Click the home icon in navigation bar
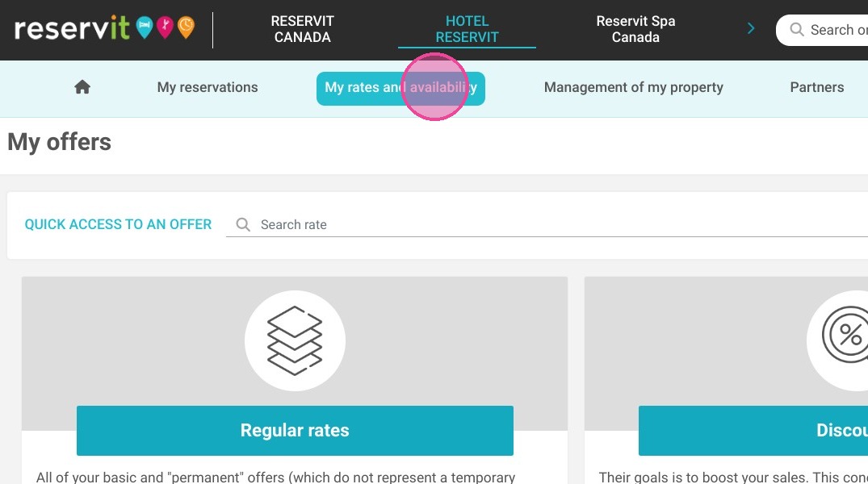868x484 pixels. pyautogui.click(x=82, y=87)
